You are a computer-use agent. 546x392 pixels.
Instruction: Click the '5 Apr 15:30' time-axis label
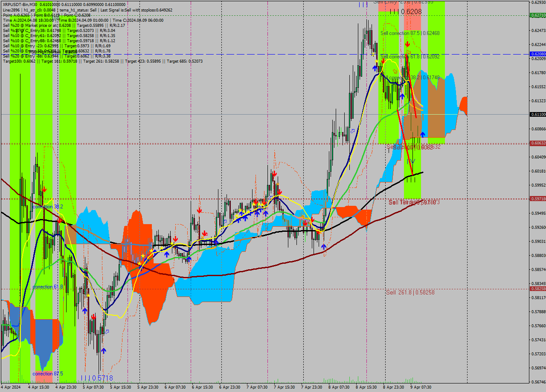(x=120, y=387)
